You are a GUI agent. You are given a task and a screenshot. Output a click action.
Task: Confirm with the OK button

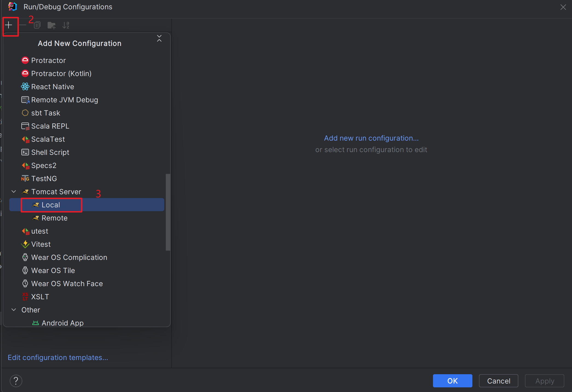click(x=452, y=381)
